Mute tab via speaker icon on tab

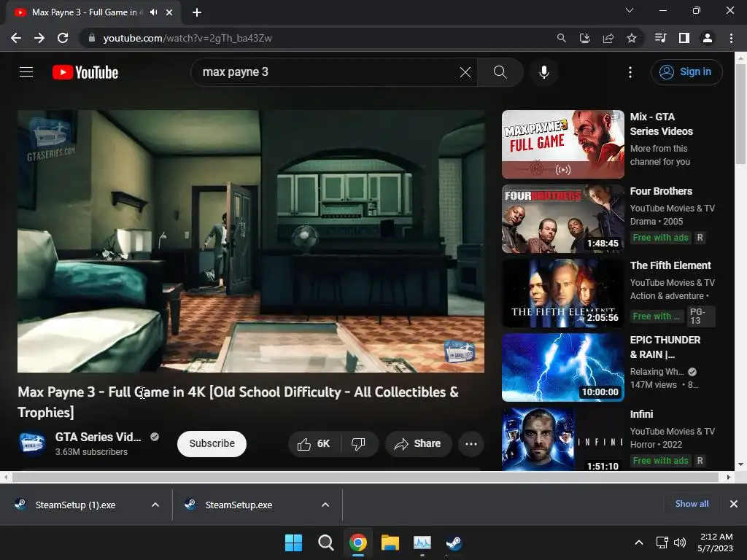153,12
